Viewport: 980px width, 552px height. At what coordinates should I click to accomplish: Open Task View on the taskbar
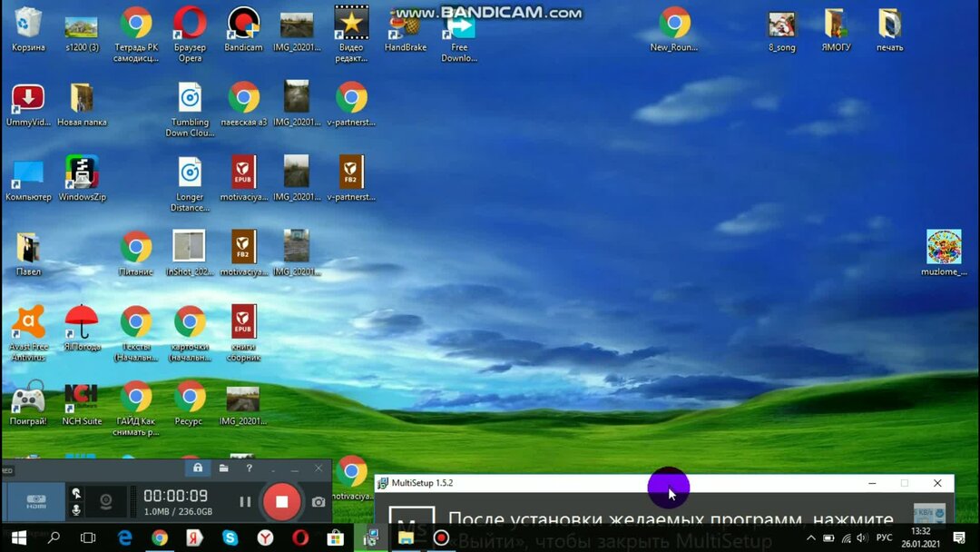pos(88,537)
